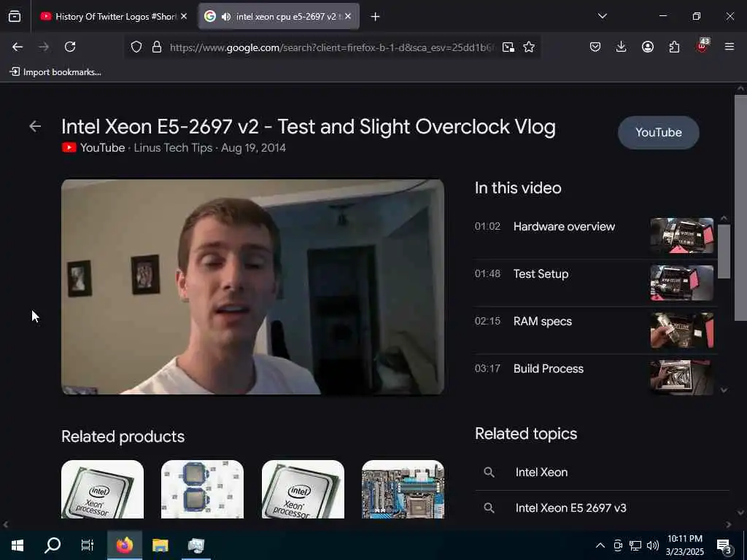Click page horizontal scroll right arrow
The height and width of the screenshot is (560, 747).
[729, 524]
